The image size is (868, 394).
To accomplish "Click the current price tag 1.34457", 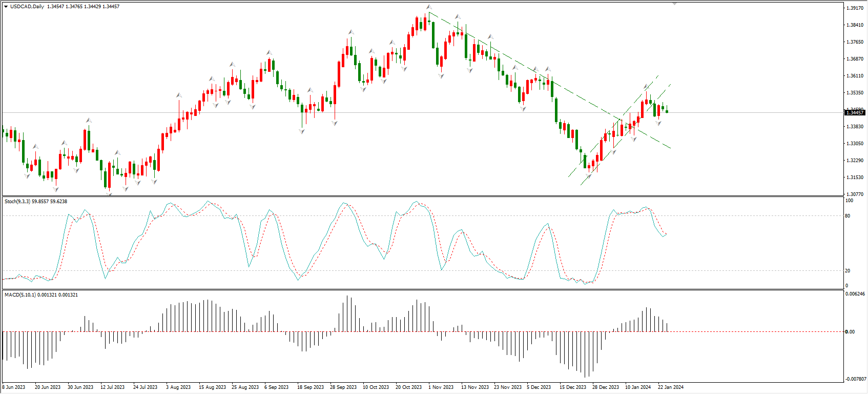I will tap(854, 112).
